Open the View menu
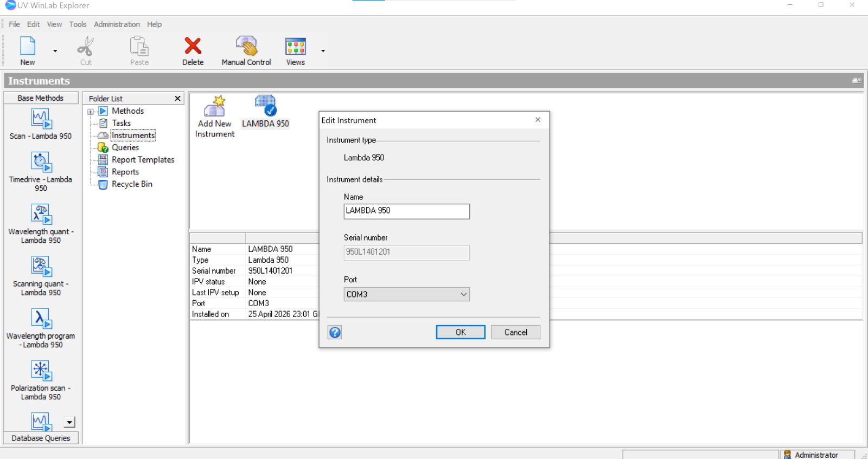The image size is (868, 459). [x=54, y=24]
